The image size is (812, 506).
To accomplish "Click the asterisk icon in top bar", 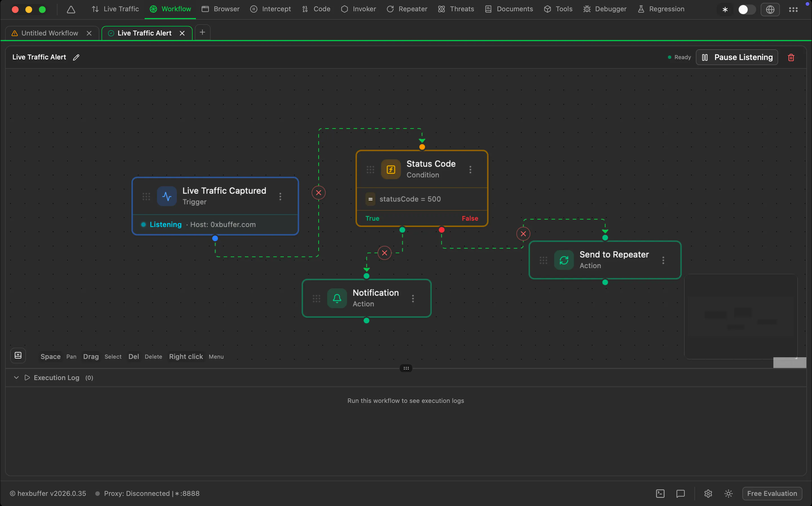I will pos(725,10).
